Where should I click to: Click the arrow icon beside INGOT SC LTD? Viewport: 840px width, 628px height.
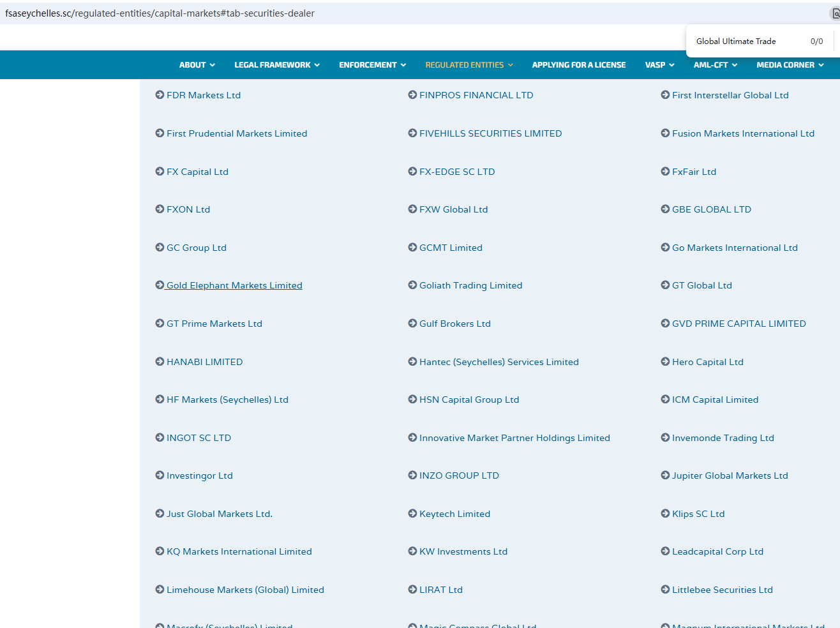click(x=160, y=438)
